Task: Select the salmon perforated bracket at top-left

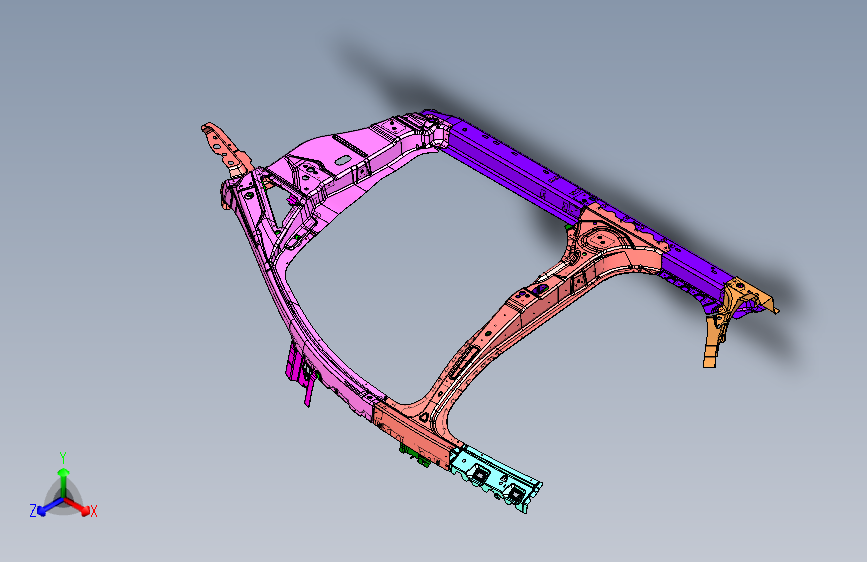Action: (x=226, y=148)
